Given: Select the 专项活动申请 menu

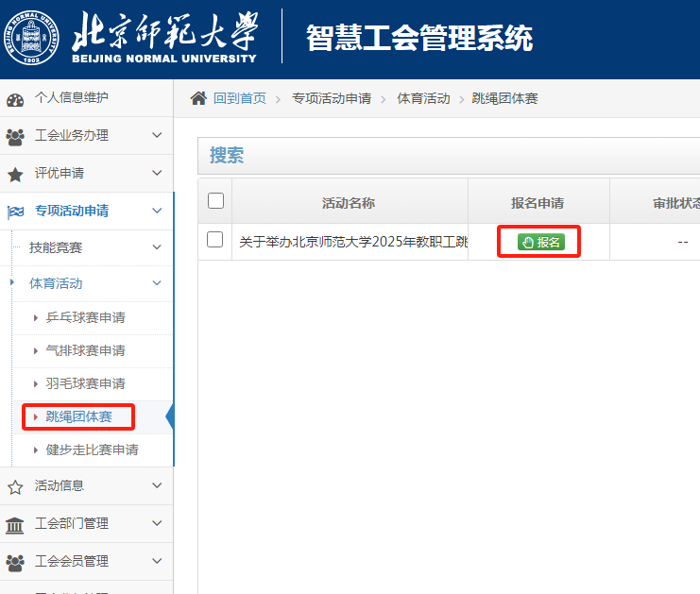Looking at the screenshot, I should click(87, 212).
